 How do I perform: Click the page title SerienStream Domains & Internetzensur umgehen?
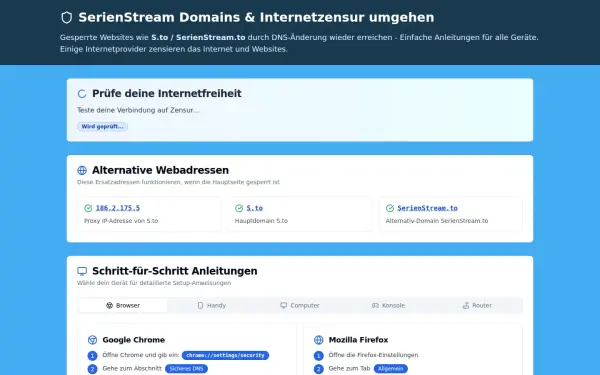tap(256, 18)
